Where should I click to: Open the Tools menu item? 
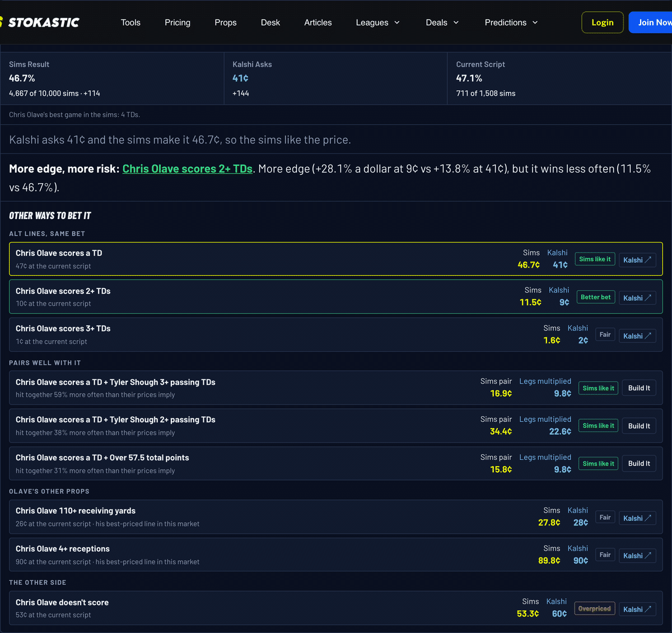pyautogui.click(x=130, y=22)
